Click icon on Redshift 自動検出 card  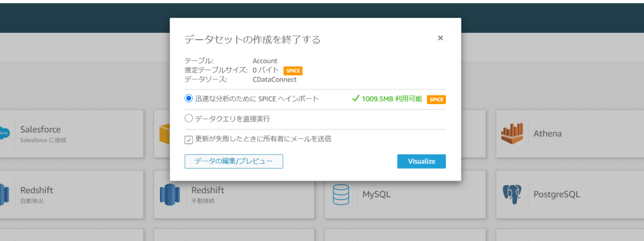point(5,194)
